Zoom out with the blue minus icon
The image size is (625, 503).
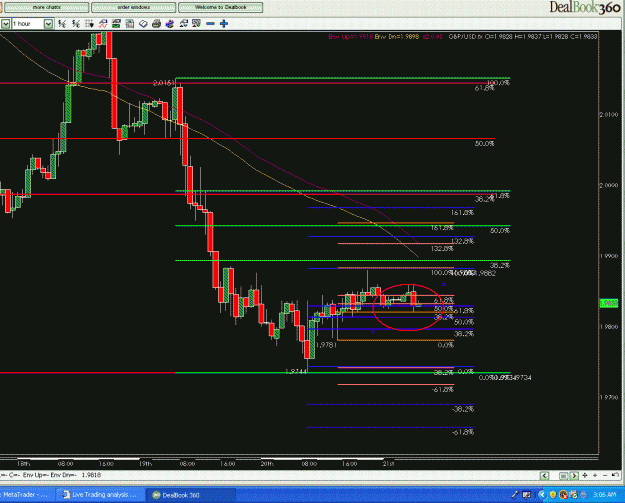point(210,24)
